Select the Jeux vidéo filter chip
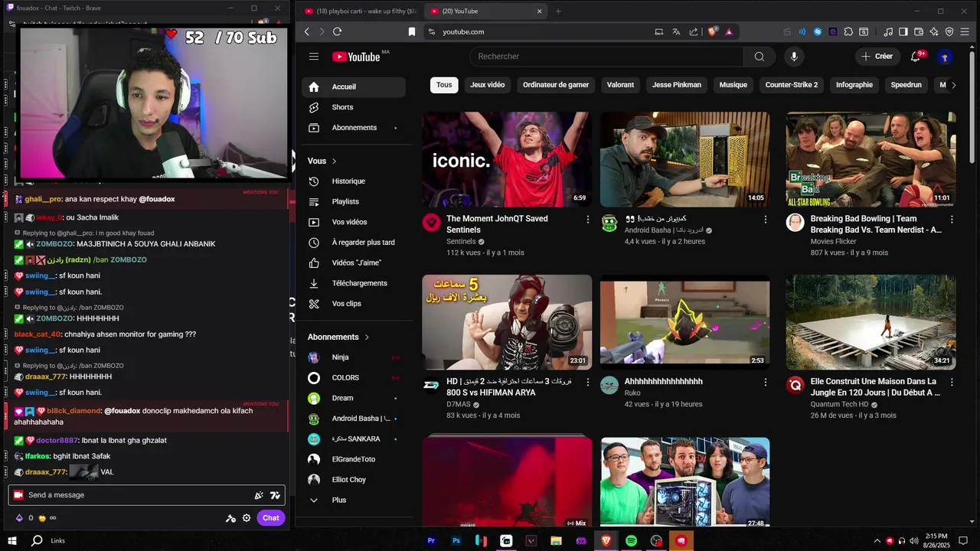980x551 pixels. coord(487,85)
